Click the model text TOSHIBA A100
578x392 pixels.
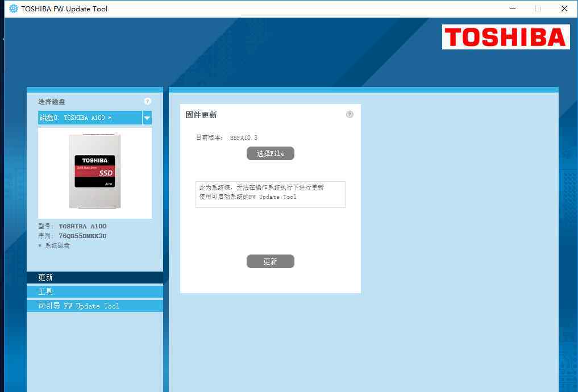pos(82,226)
